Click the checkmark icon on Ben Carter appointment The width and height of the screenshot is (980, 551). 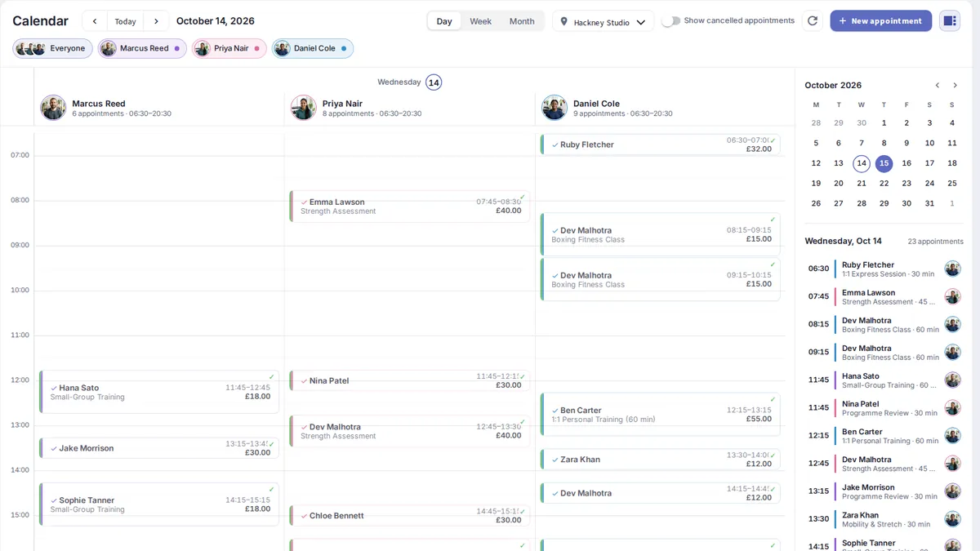555,411
